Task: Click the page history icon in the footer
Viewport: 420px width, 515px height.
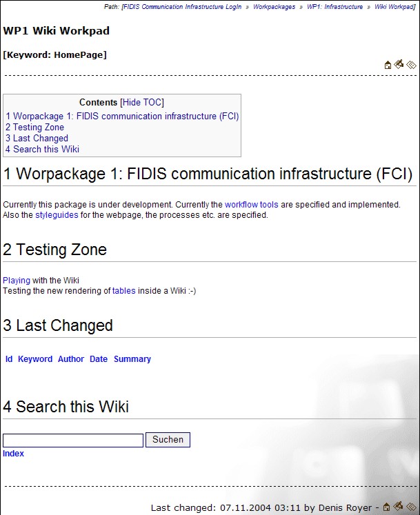Action: click(x=411, y=507)
